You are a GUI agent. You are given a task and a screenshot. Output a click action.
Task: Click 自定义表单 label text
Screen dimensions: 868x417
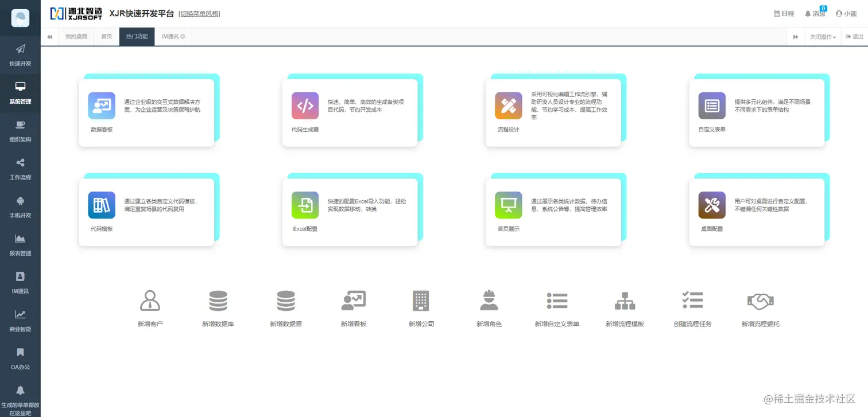[x=712, y=130]
